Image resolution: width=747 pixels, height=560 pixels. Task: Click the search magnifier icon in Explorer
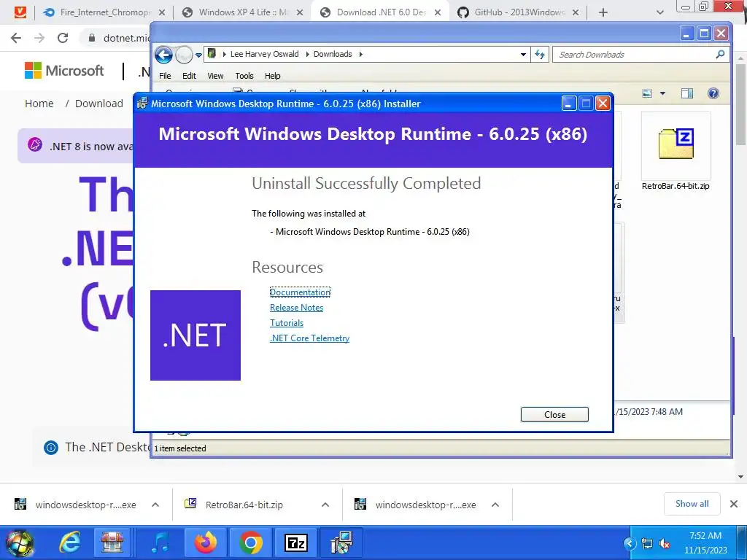(720, 54)
